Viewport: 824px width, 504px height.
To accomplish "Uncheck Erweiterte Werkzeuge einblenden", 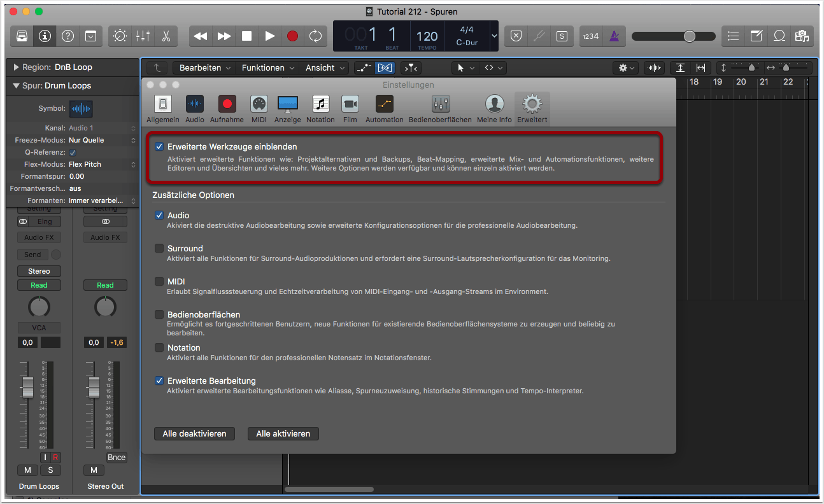I will (159, 146).
